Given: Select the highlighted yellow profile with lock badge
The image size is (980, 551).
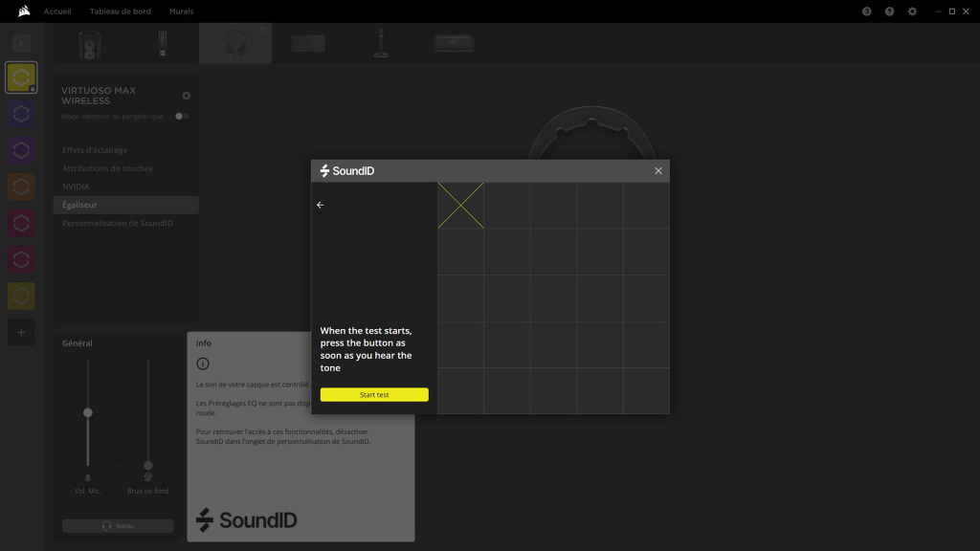Looking at the screenshot, I should click(21, 77).
